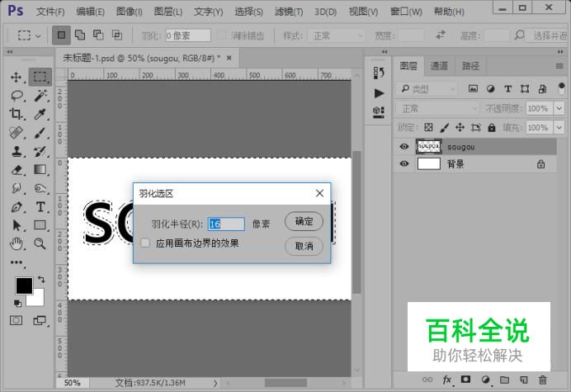Open the Actions panel play icon
The height and width of the screenshot is (392, 571).
(379, 93)
